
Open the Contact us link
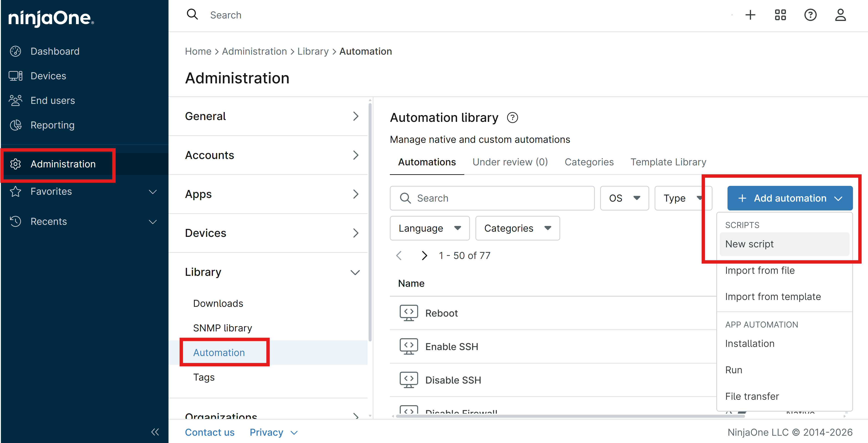coord(209,432)
